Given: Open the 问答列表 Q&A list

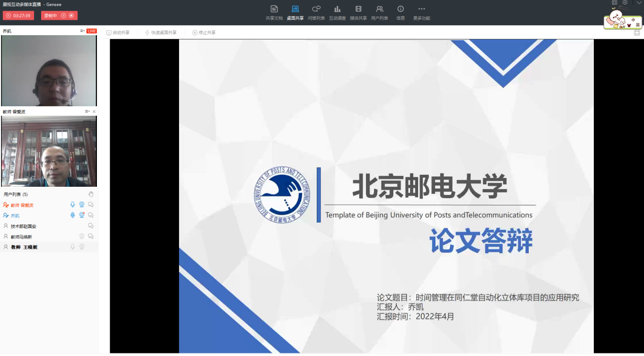Looking at the screenshot, I should [316, 13].
